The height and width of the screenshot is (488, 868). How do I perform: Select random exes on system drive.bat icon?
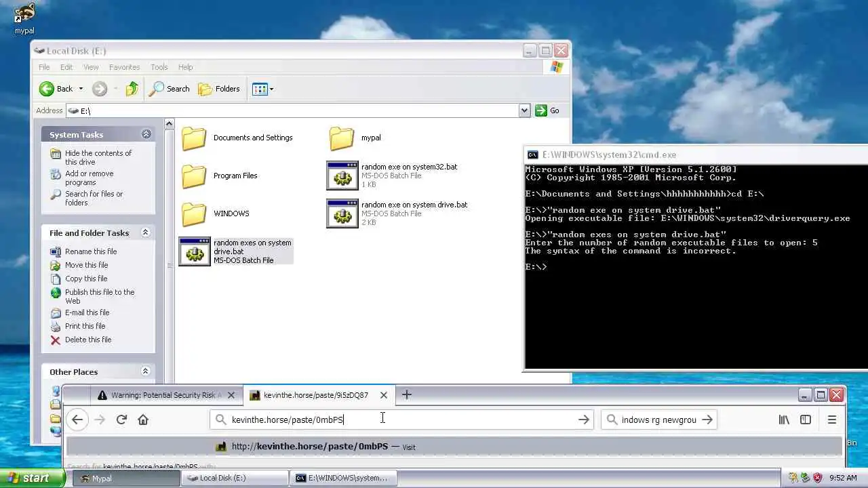click(195, 251)
